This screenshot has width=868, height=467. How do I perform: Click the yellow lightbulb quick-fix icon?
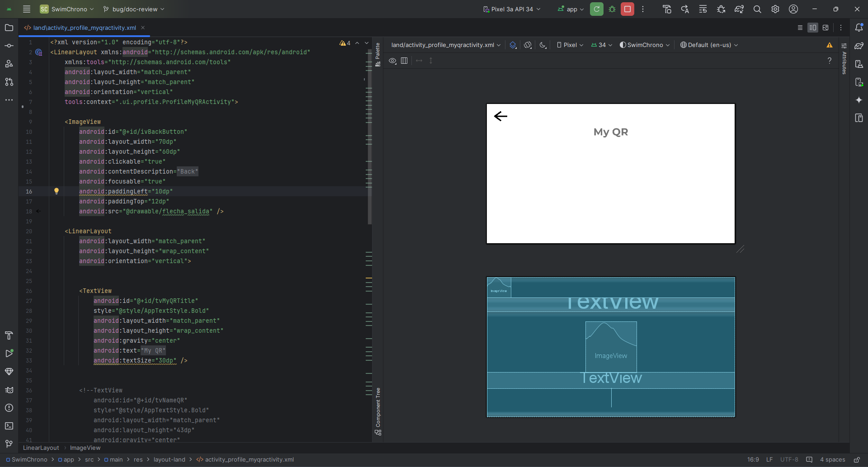[x=57, y=191]
